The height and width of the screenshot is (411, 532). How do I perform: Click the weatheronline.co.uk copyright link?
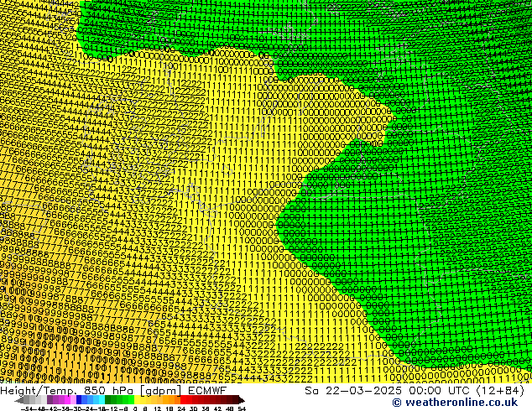pos(455,403)
